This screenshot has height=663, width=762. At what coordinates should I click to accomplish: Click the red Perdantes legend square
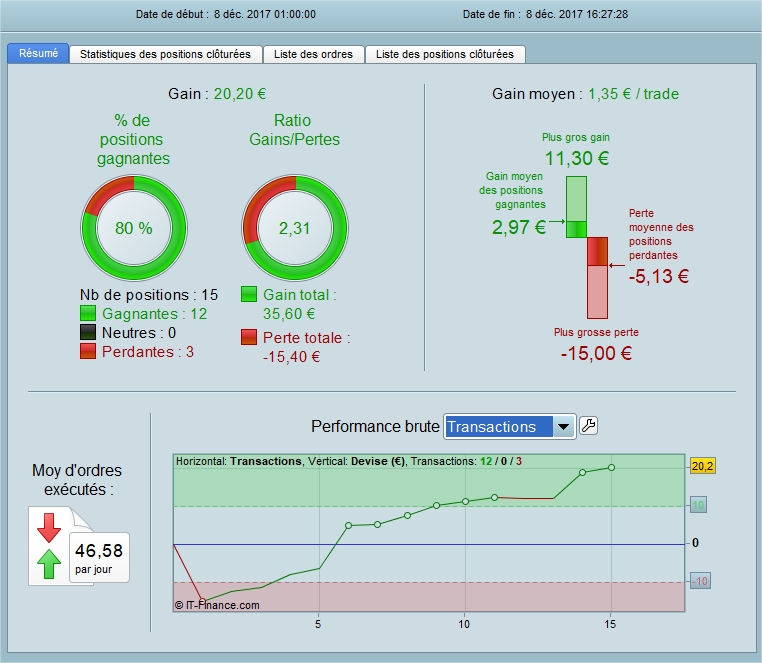(x=88, y=351)
